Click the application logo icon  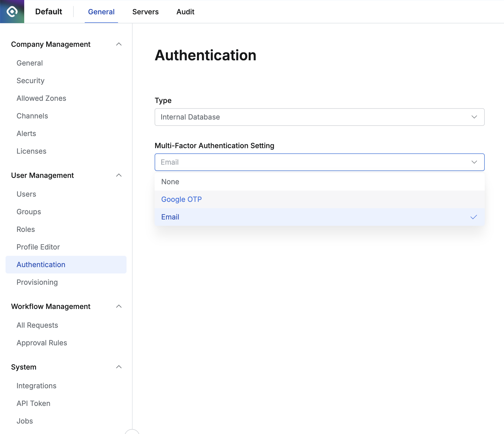12,11
